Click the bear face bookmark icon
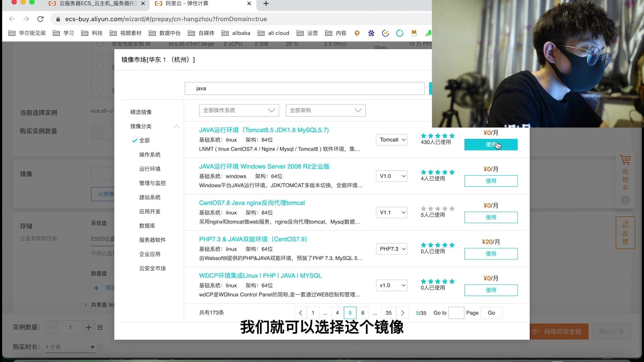This screenshot has height=362, width=644. pyautogui.click(x=414, y=33)
